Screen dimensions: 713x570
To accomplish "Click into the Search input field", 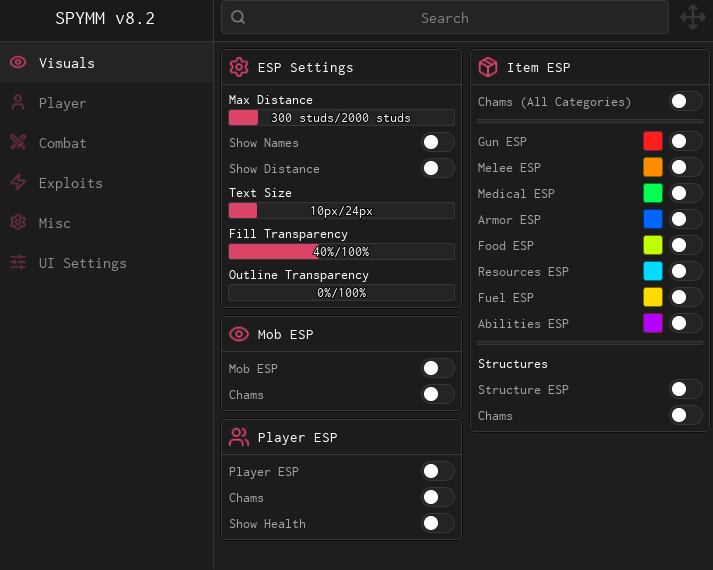I will pyautogui.click(x=445, y=18).
